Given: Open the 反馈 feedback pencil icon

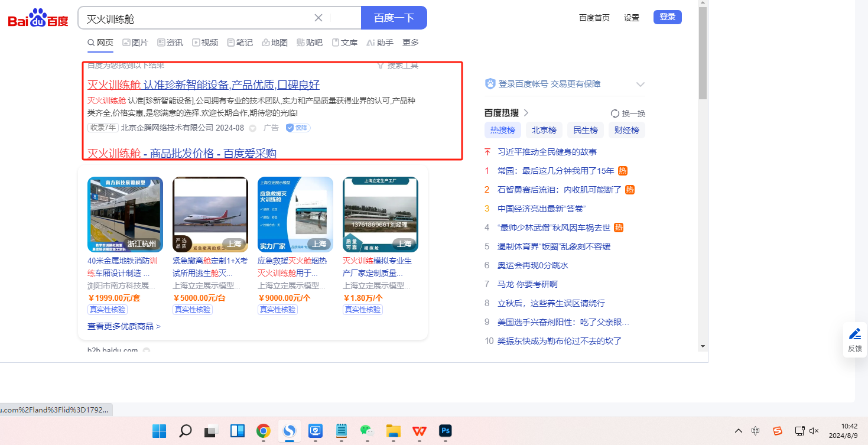Looking at the screenshot, I should (854, 334).
